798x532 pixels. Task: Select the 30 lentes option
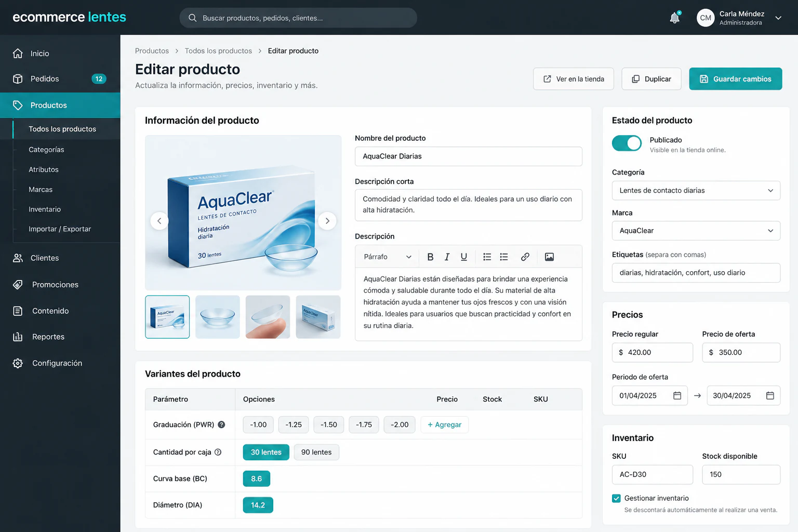[x=266, y=452]
